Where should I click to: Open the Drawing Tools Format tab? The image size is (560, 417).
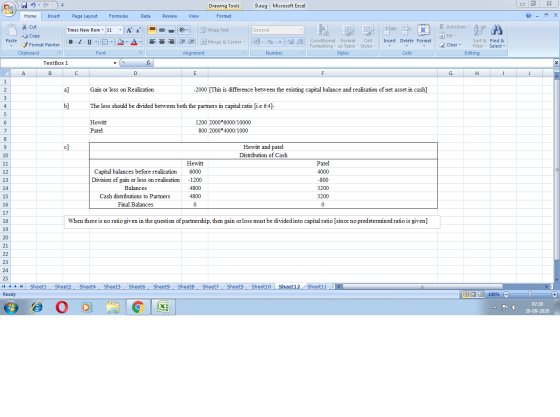tap(224, 16)
